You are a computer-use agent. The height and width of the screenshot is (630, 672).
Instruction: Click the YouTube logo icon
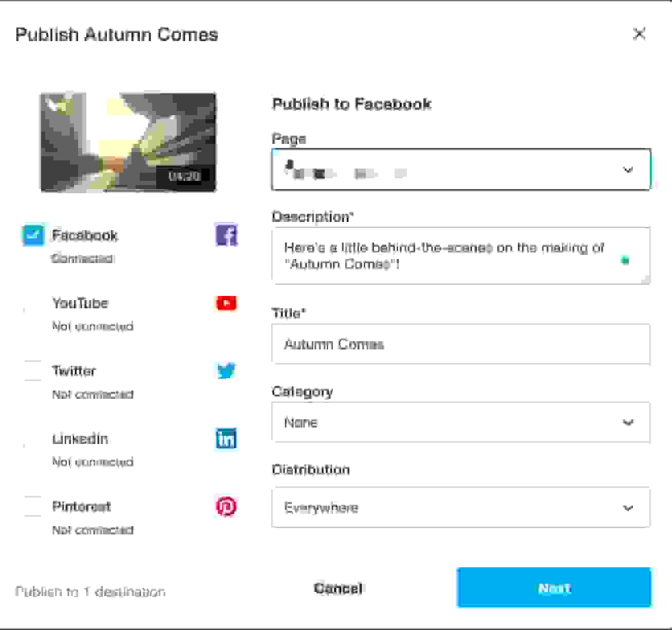coord(226,303)
